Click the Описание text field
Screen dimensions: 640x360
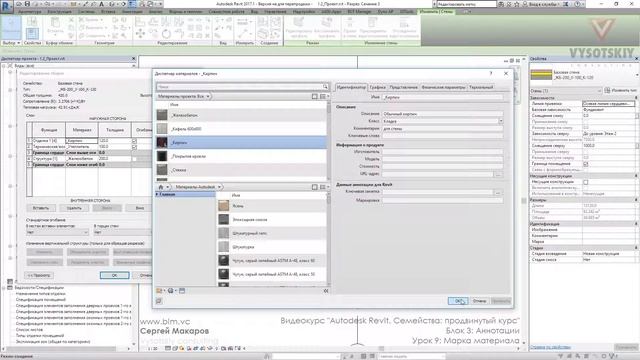[442, 114]
